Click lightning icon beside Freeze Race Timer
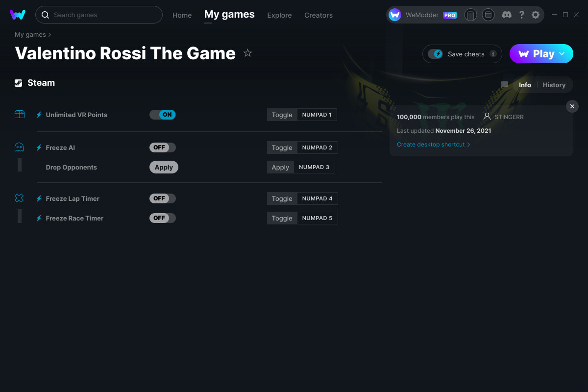Viewport: 588px width, 392px height. point(39,218)
